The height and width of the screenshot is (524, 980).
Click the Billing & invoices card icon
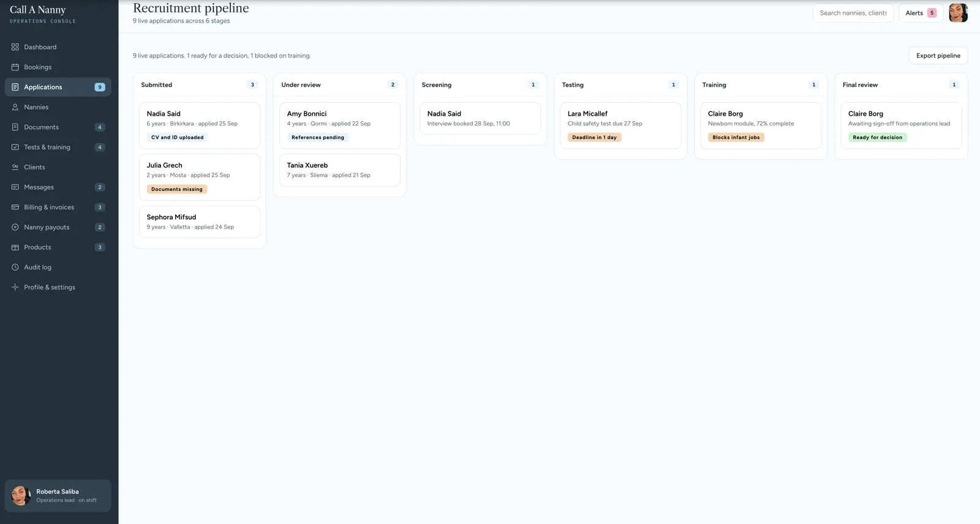pos(15,208)
